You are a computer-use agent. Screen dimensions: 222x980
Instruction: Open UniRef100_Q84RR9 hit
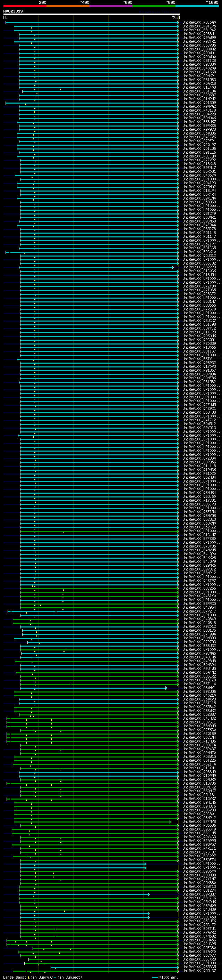(x=199, y=114)
